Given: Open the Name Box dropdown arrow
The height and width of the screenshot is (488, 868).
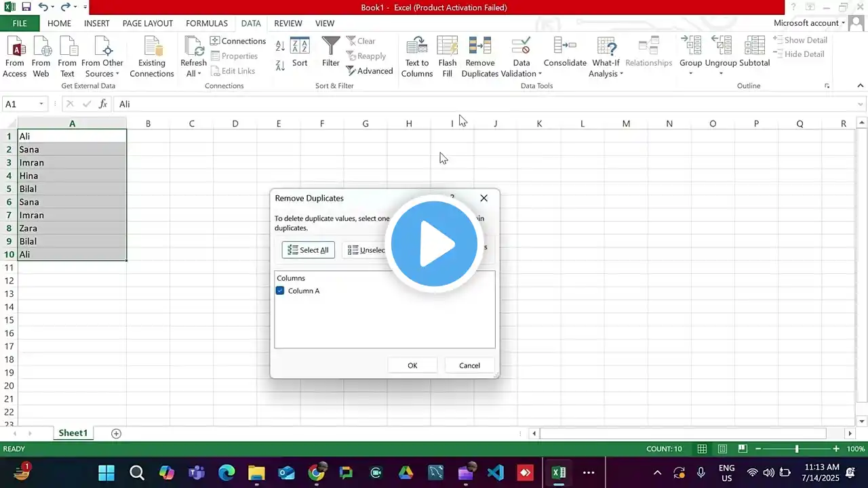Looking at the screenshot, I should (41, 104).
